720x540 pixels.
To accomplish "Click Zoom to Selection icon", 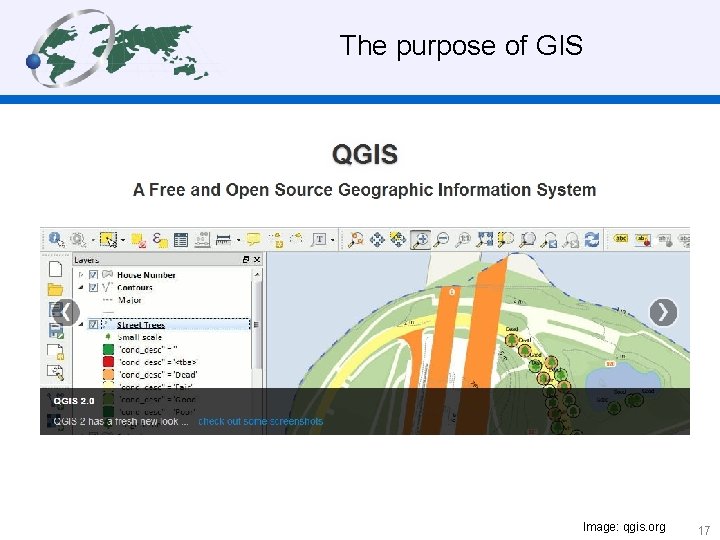I will coord(506,239).
